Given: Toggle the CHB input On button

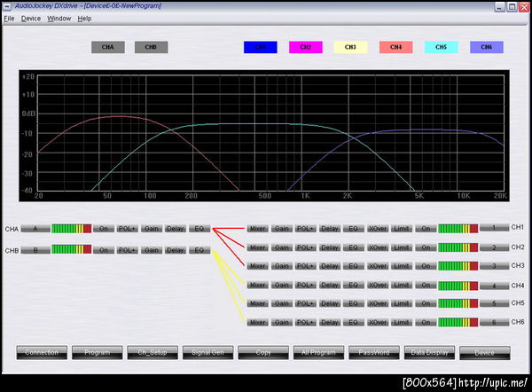Looking at the screenshot, I should click(104, 250).
